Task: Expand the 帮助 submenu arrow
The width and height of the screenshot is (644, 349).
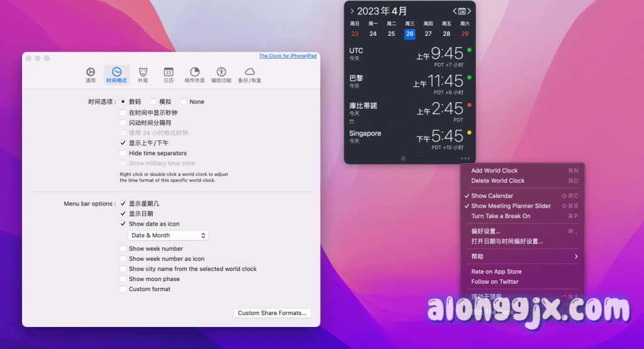Action: pyautogui.click(x=575, y=257)
